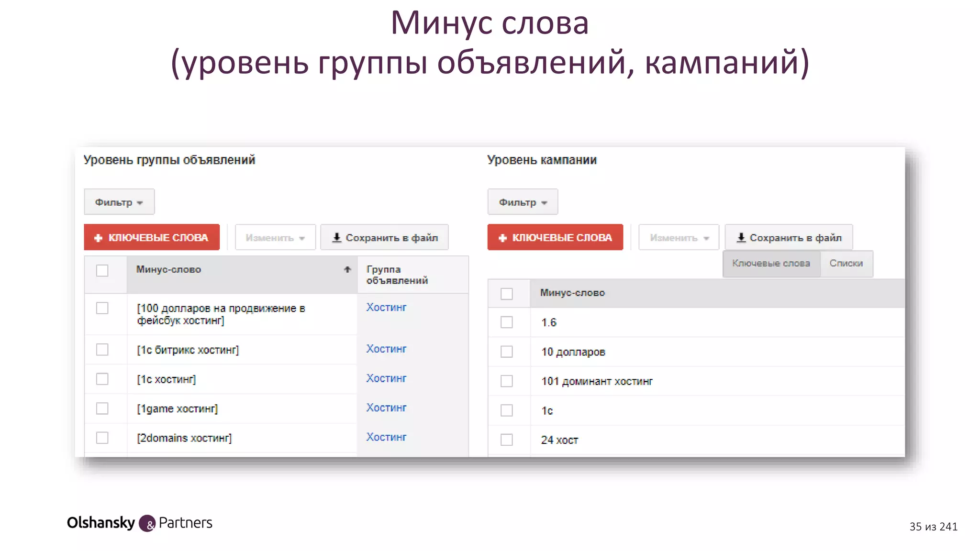Image resolution: width=980 pixels, height=551 pixels.
Task: Select text 1с in the campaign table
Action: click(547, 411)
